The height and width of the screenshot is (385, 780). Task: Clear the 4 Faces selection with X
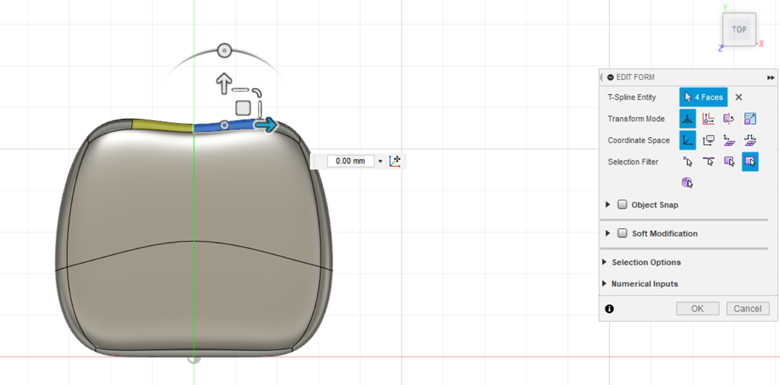point(739,97)
